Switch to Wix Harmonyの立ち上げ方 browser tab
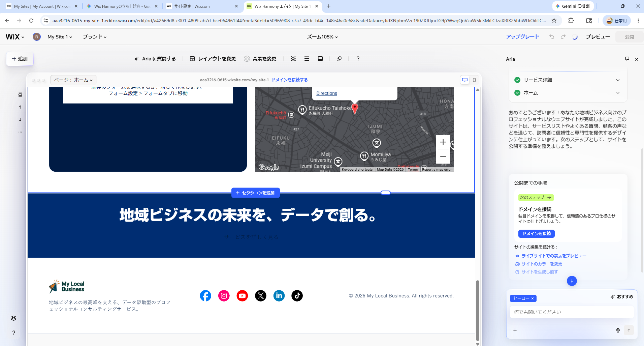Screen dimensions: 644x346 click(x=122, y=6)
